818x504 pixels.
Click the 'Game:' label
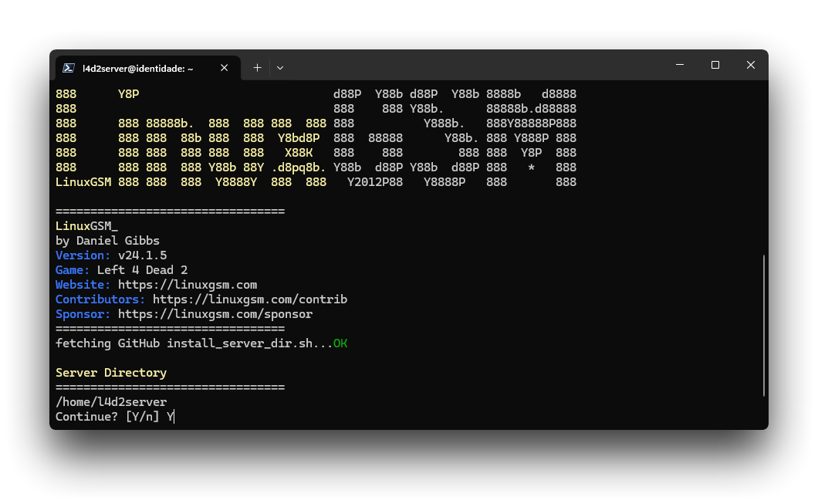[73, 270]
